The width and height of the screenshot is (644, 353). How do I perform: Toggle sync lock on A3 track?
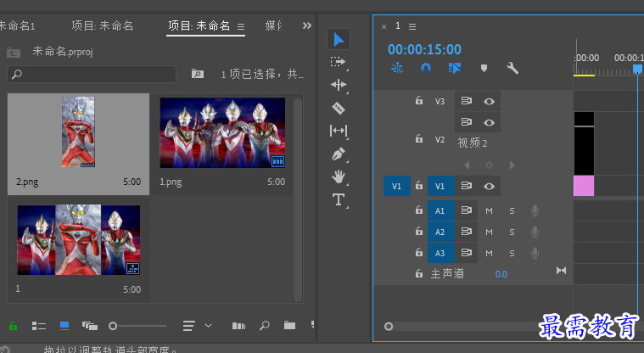pyautogui.click(x=466, y=253)
